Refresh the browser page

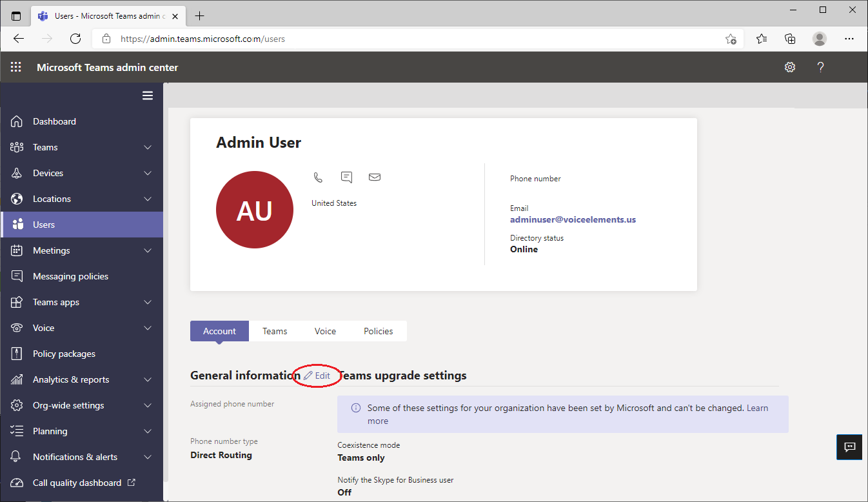point(75,39)
